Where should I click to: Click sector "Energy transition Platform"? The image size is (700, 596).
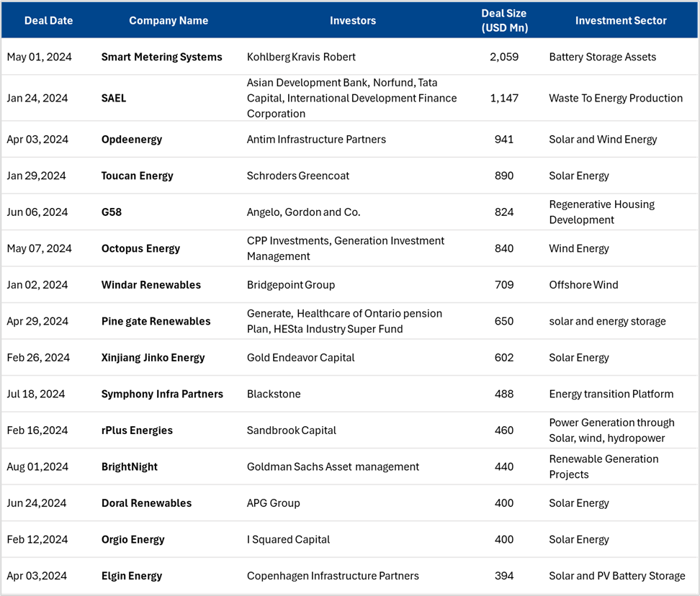tap(611, 394)
